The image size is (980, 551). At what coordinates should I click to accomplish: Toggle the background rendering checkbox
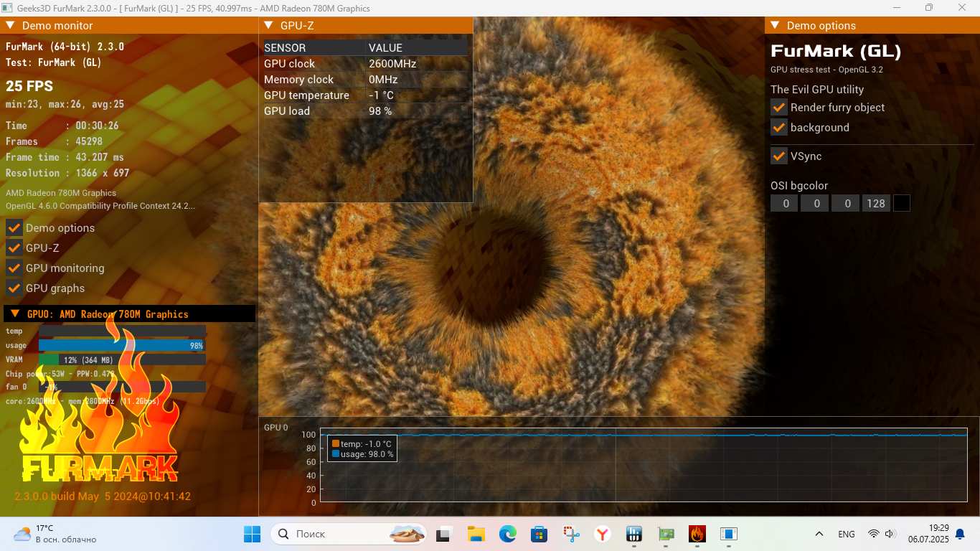779,127
